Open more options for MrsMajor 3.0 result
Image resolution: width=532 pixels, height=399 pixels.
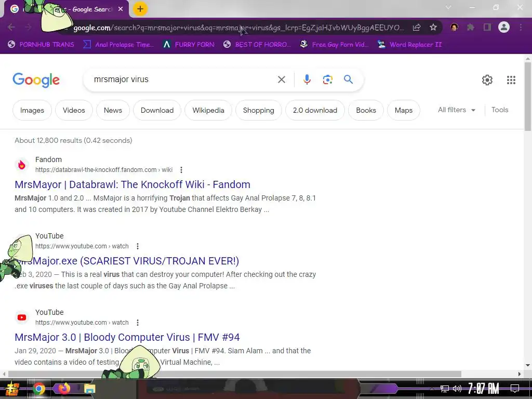point(137,322)
